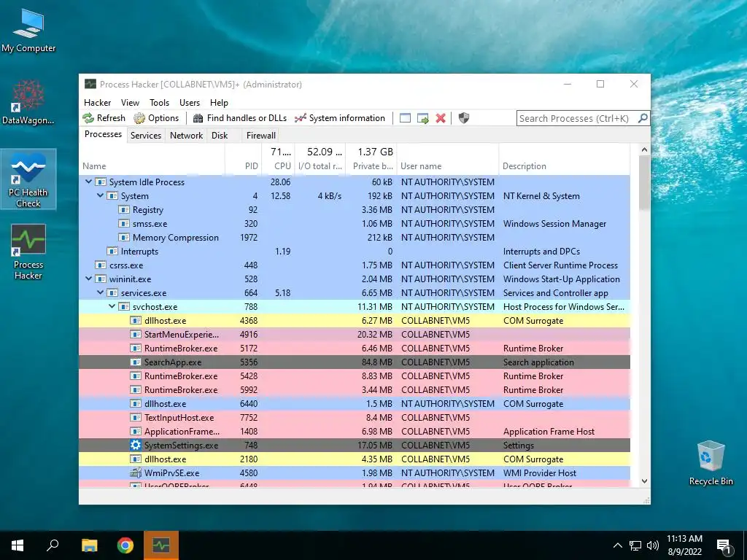Open Process Hacker desktop shortcut
The height and width of the screenshot is (560, 747).
[x=28, y=252]
